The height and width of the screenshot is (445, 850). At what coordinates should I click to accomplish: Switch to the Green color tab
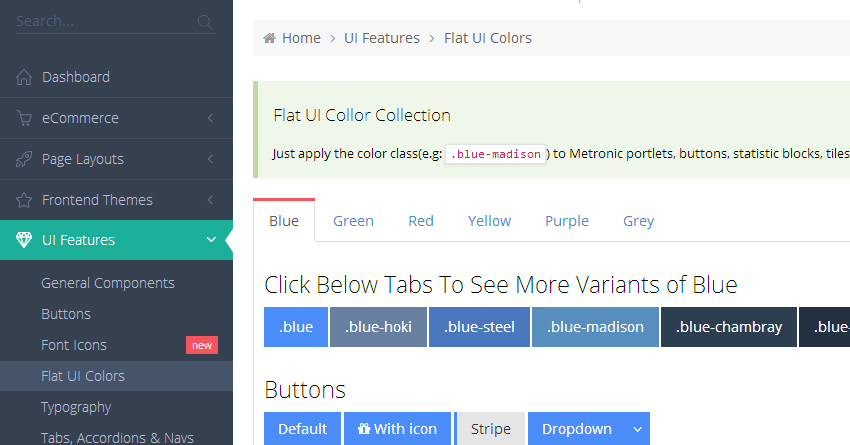pyautogui.click(x=353, y=221)
